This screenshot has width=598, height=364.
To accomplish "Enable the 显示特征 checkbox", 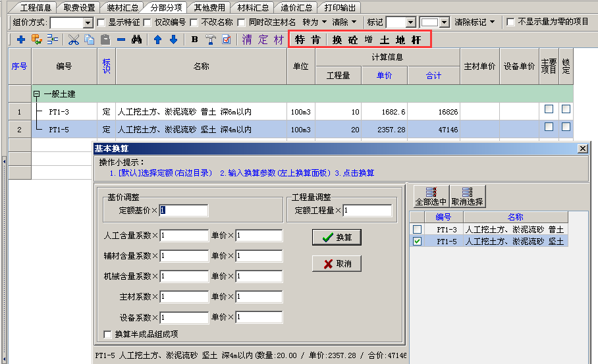I will [101, 22].
